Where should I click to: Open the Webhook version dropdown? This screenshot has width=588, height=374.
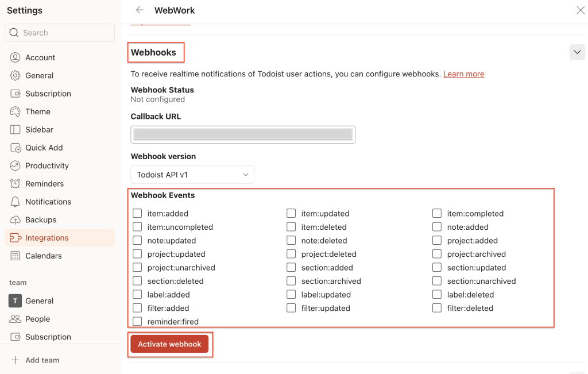tap(192, 175)
